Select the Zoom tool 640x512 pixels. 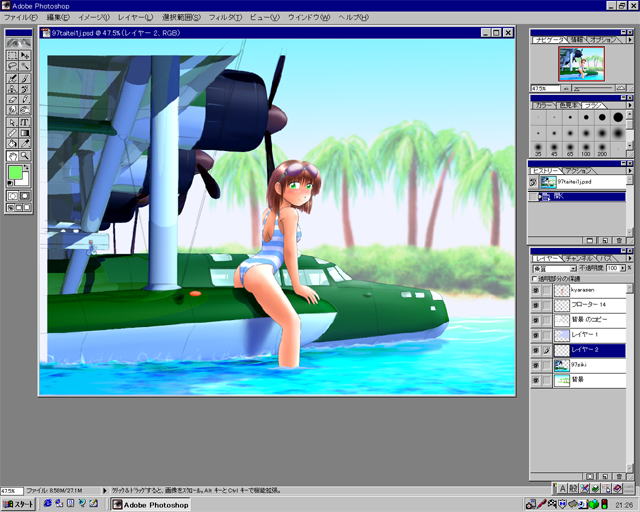pyautogui.click(x=25, y=156)
